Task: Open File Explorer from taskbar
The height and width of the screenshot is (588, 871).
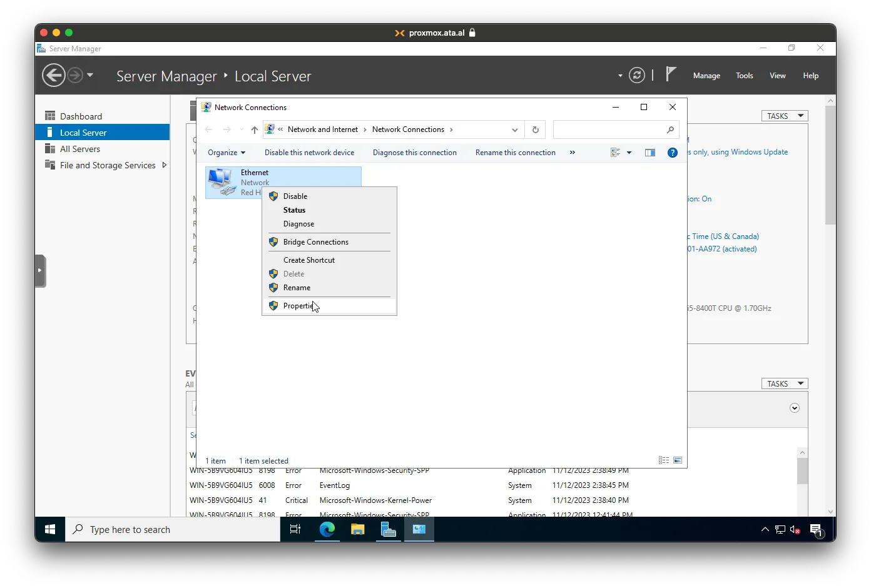Action: (x=357, y=530)
